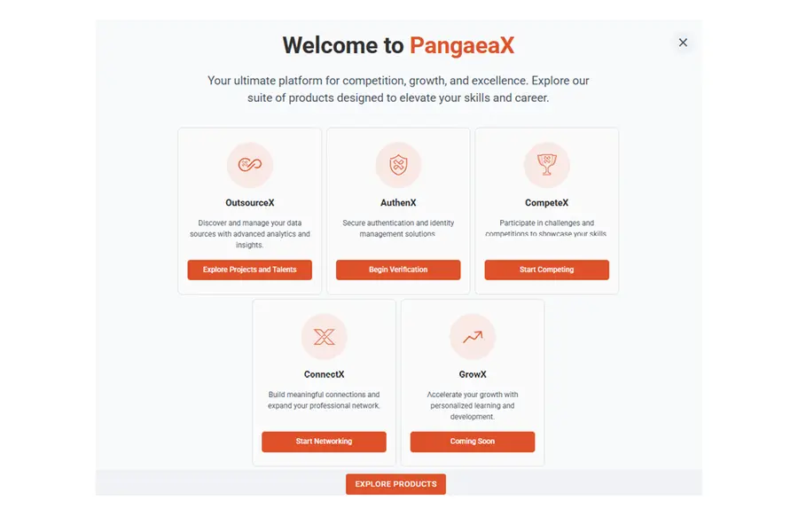Select the GrowX card title

click(x=473, y=374)
